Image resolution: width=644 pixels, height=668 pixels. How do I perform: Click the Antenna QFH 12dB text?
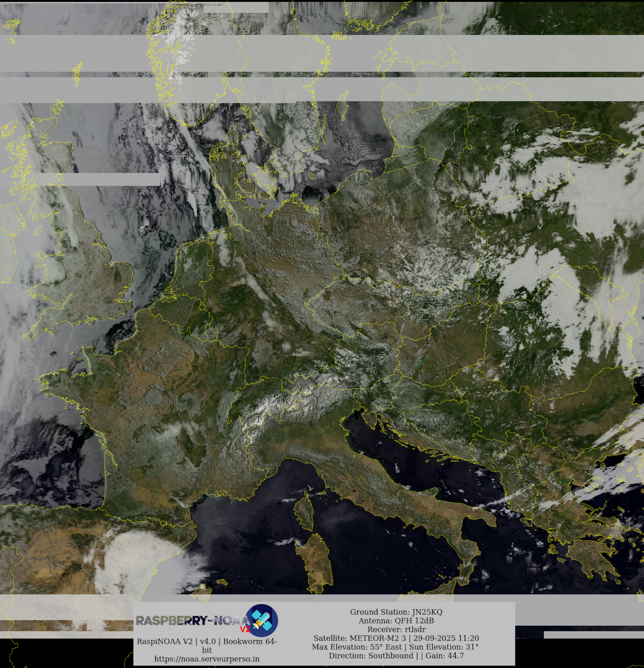click(x=396, y=621)
